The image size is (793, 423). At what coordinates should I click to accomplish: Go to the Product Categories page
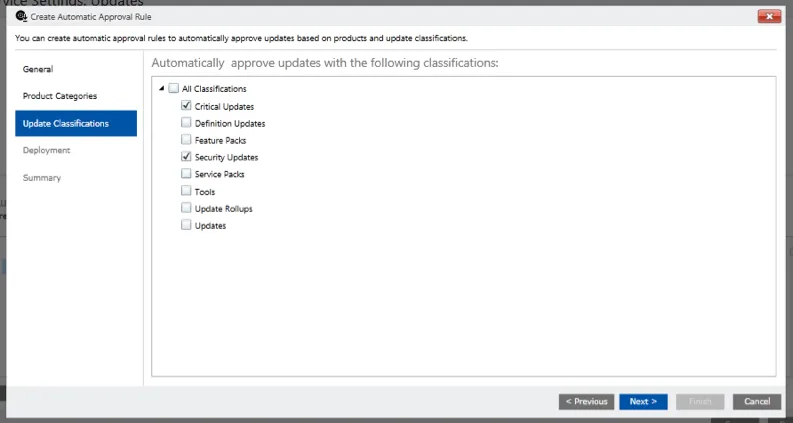[x=60, y=96]
